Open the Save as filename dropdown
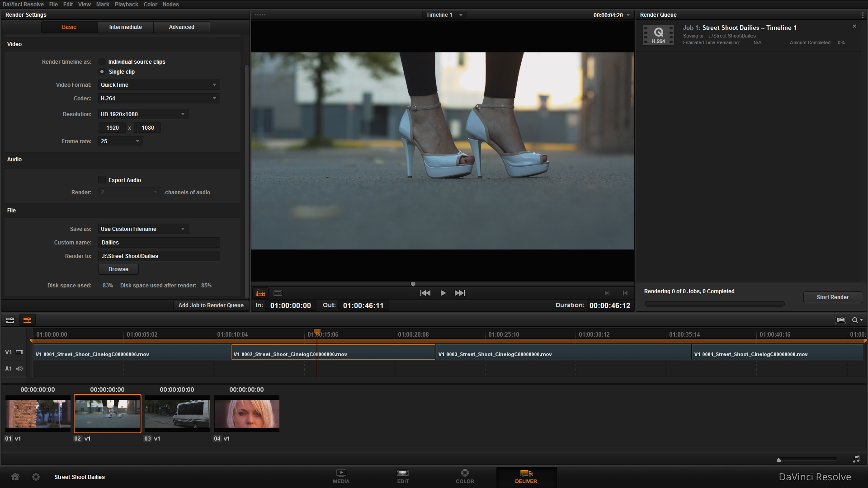The height and width of the screenshot is (488, 868). coord(143,229)
